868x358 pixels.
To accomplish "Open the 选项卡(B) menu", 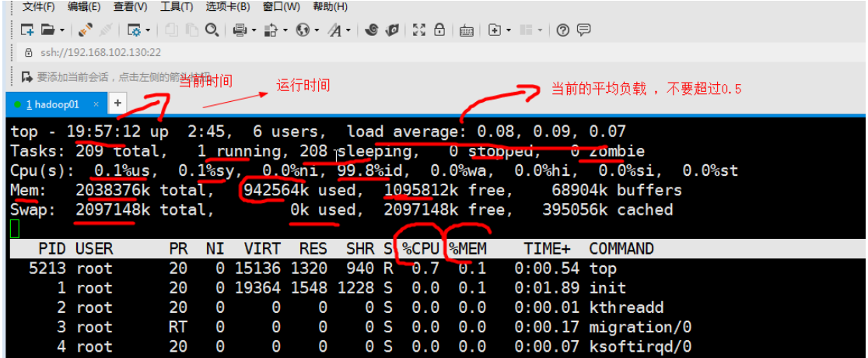I will tap(228, 7).
